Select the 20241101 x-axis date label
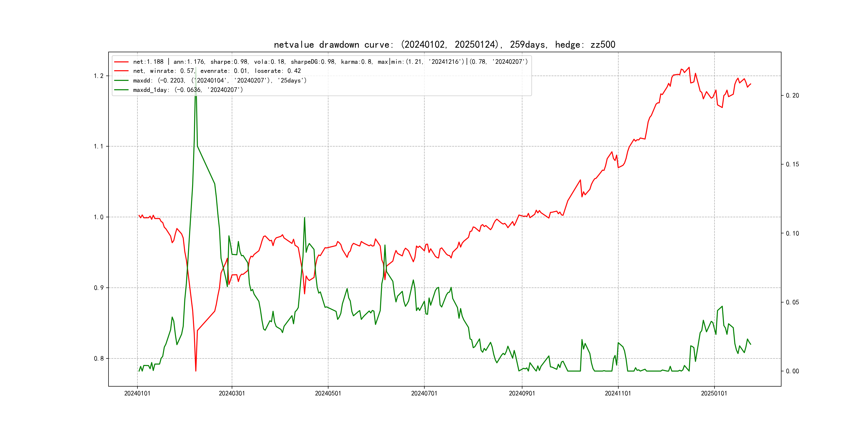Image resolution: width=868 pixels, height=434 pixels. coord(618,393)
